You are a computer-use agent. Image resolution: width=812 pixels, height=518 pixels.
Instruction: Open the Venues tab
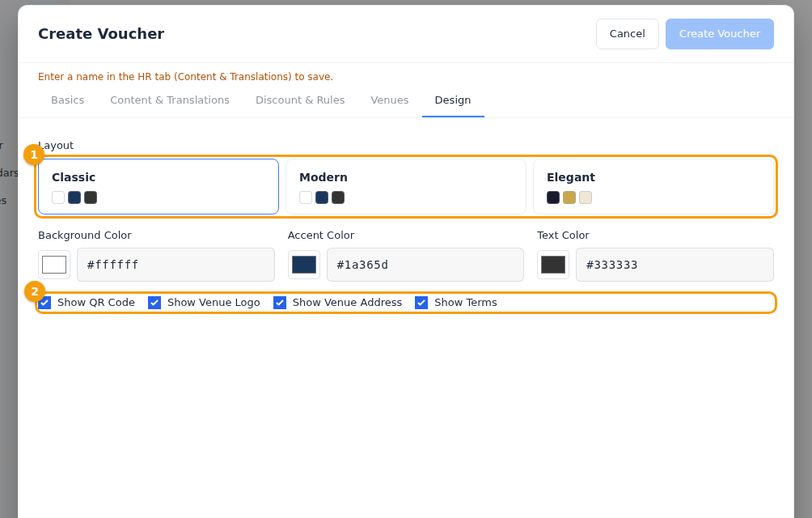click(x=390, y=100)
